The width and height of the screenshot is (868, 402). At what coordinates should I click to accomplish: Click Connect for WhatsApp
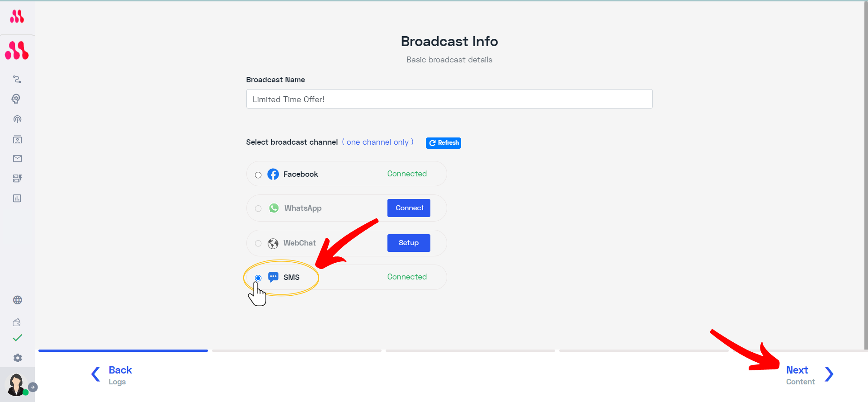pyautogui.click(x=409, y=208)
